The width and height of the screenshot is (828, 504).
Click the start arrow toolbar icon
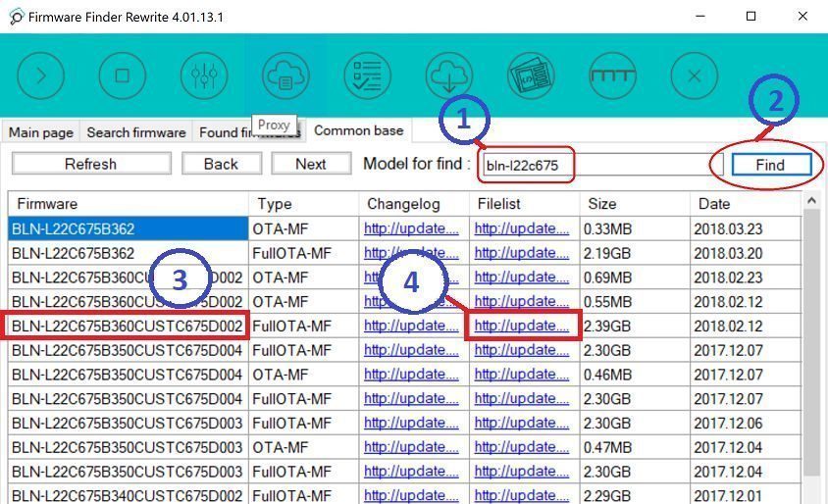40,75
